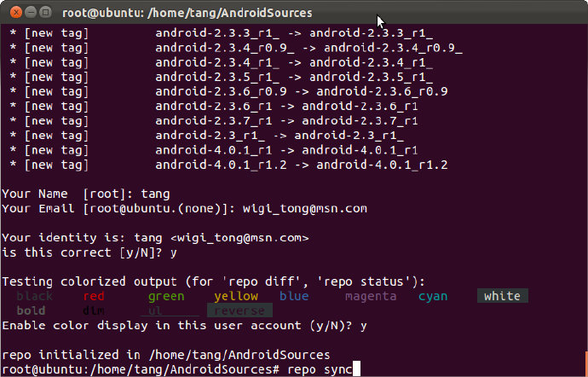Click the line 'Your Name [root]: tang'

coord(86,194)
